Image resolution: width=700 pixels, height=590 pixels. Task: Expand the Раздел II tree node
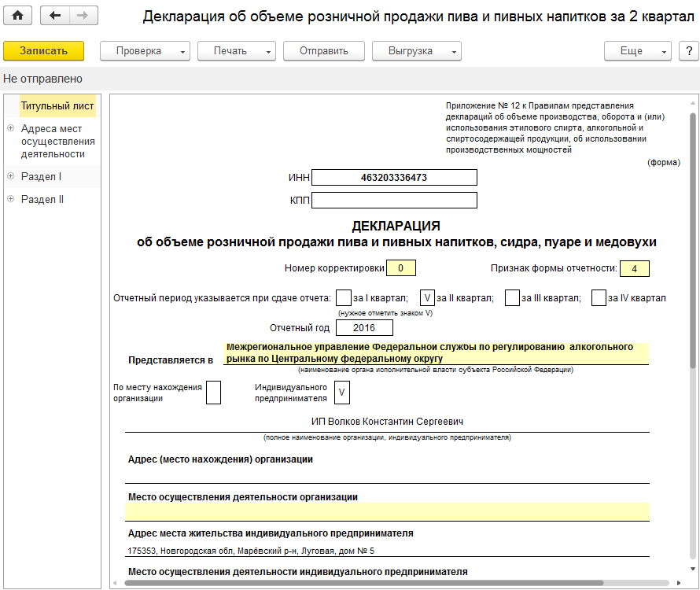11,199
